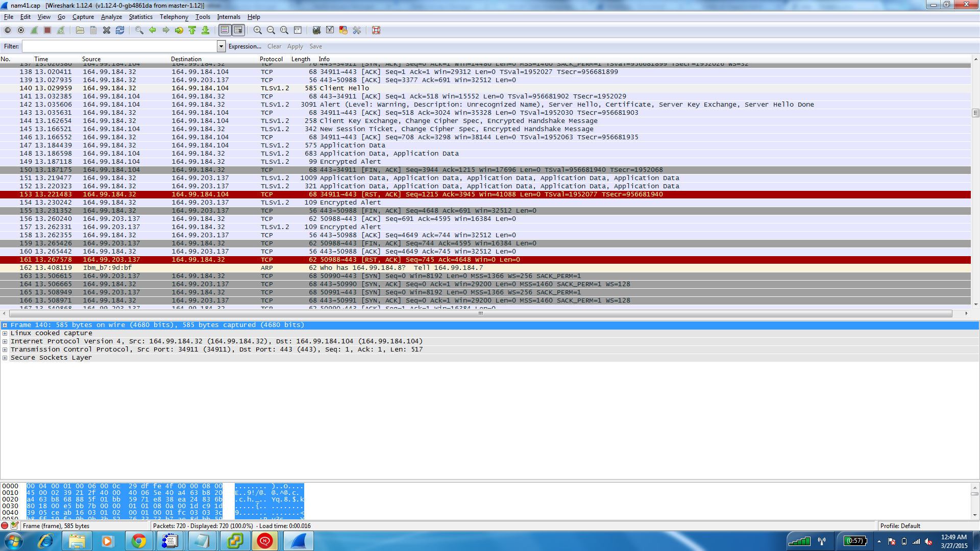Expand Transmission Control Protocol node
The height and width of the screenshot is (551, 980).
point(5,349)
